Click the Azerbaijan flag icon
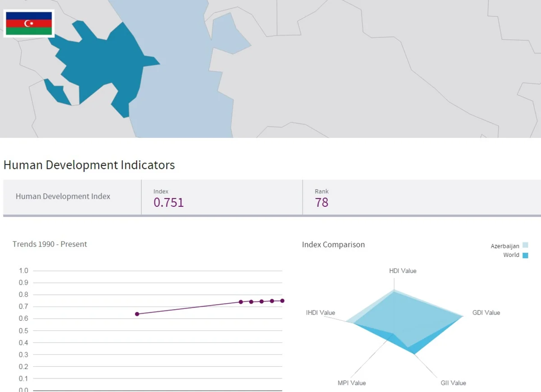 (29, 23)
